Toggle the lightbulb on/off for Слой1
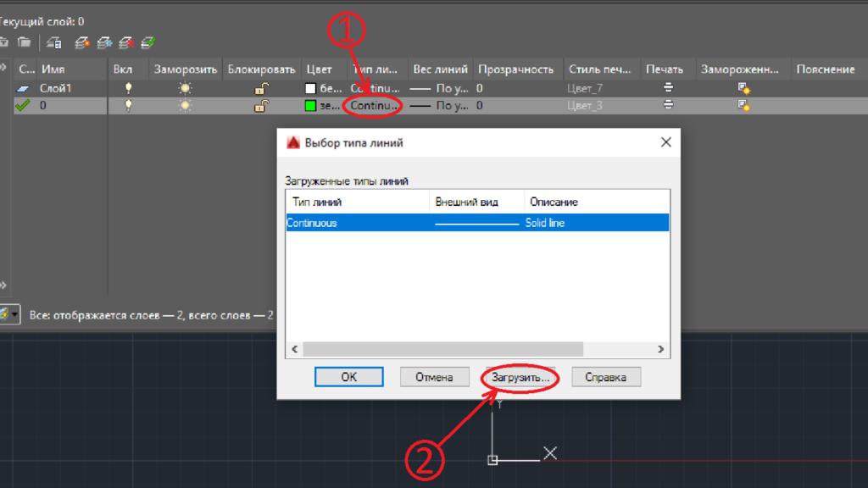The width and height of the screenshot is (868, 488). pos(129,88)
